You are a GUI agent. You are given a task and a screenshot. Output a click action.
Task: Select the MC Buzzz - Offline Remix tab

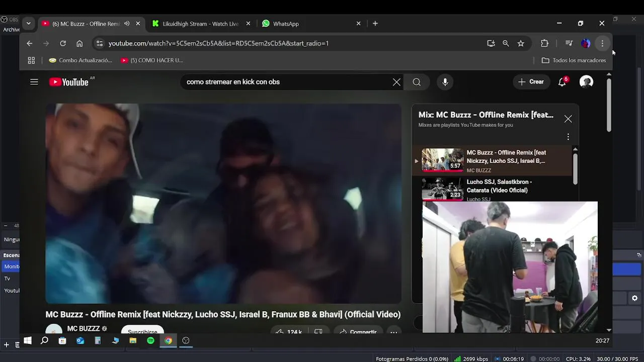86,24
